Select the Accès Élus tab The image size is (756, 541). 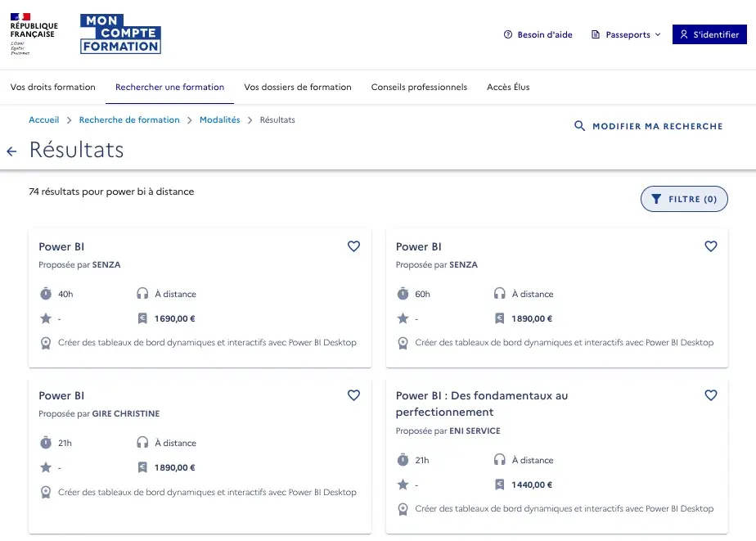click(x=508, y=87)
